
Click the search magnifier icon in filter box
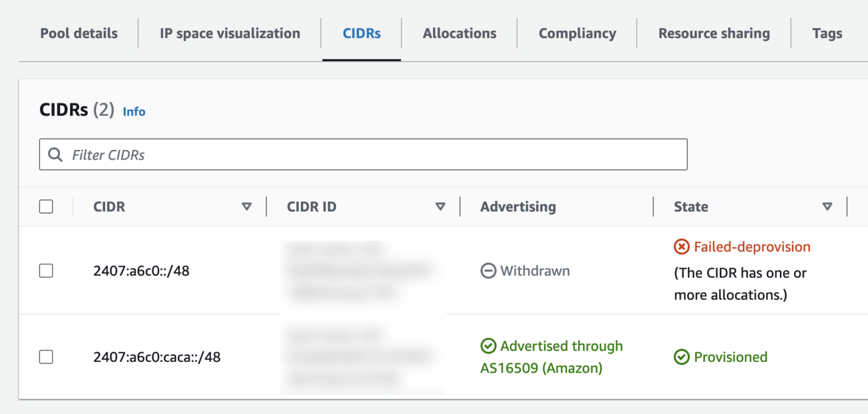(55, 155)
